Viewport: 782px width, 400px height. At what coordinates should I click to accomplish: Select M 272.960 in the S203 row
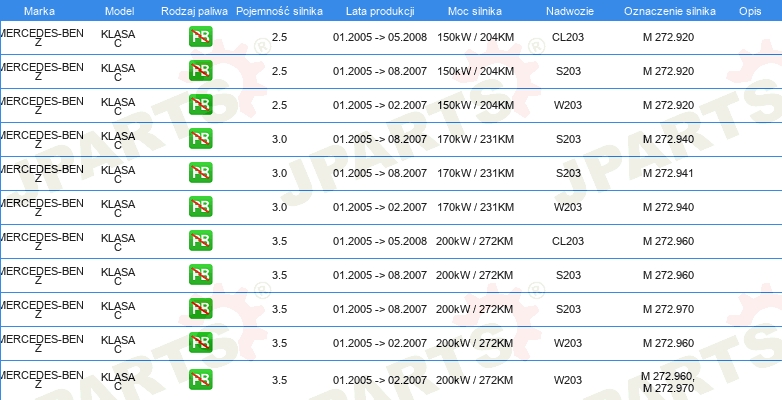pos(668,275)
